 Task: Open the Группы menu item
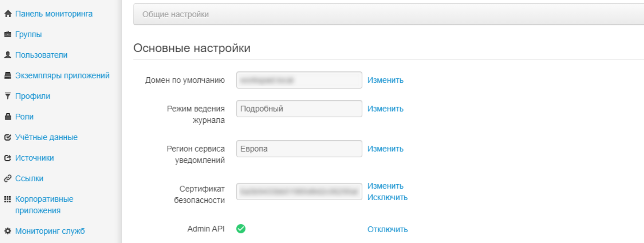[x=28, y=34]
